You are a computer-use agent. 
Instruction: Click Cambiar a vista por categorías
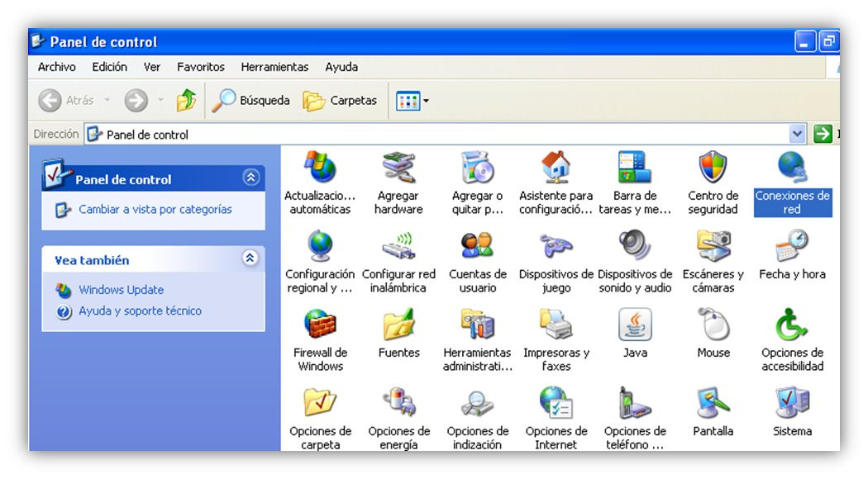pos(155,210)
